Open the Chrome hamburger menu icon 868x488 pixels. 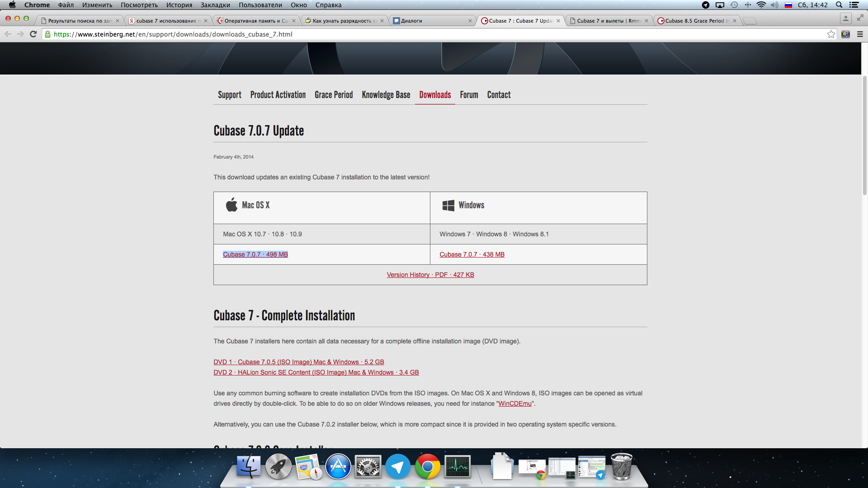pyautogui.click(x=860, y=34)
